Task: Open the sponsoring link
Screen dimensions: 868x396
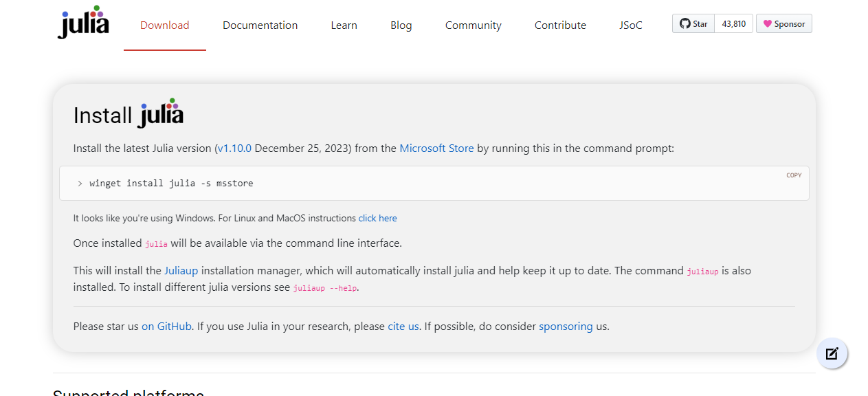Action: (565, 327)
